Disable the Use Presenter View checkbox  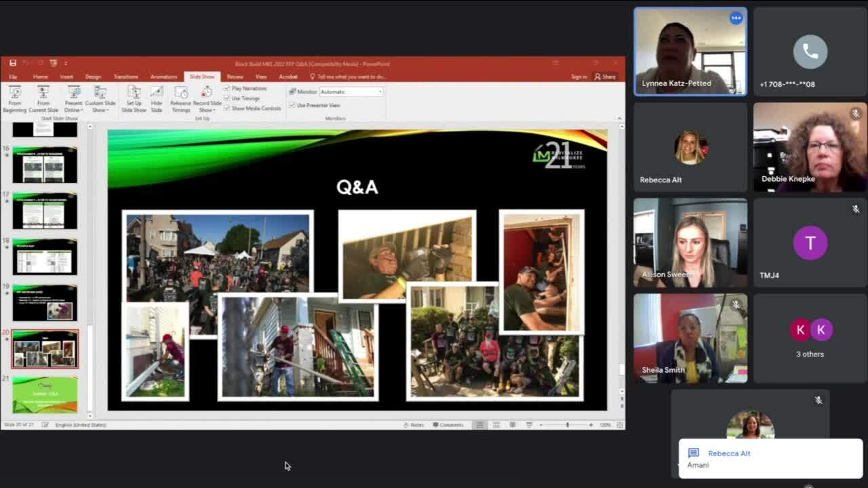pyautogui.click(x=292, y=105)
